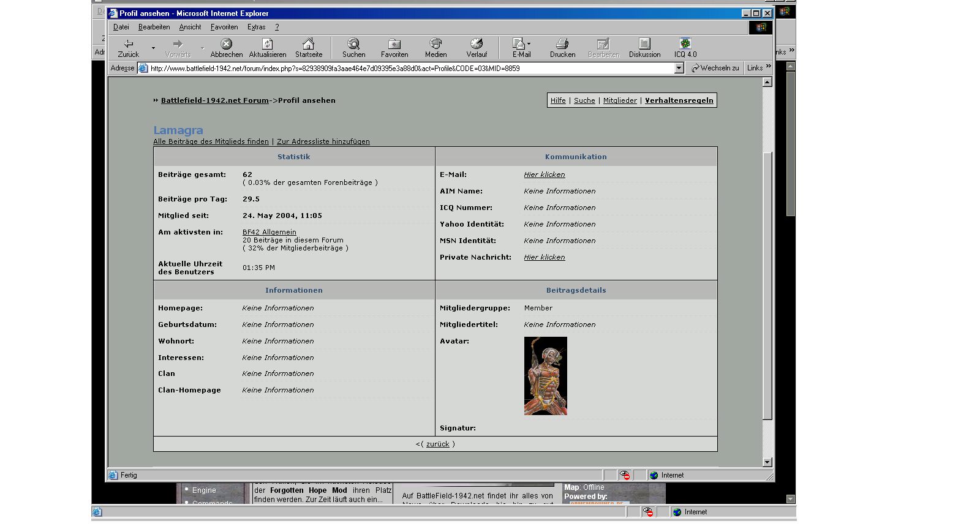The image size is (980, 529).
Task: Click the Wechseln zu go button
Action: click(x=715, y=69)
